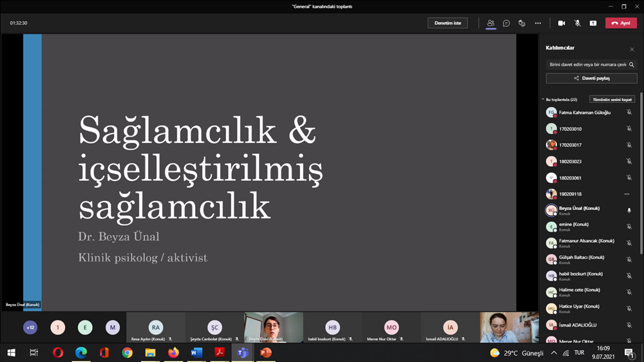
Task: Open the share content tray icon
Action: click(x=593, y=23)
